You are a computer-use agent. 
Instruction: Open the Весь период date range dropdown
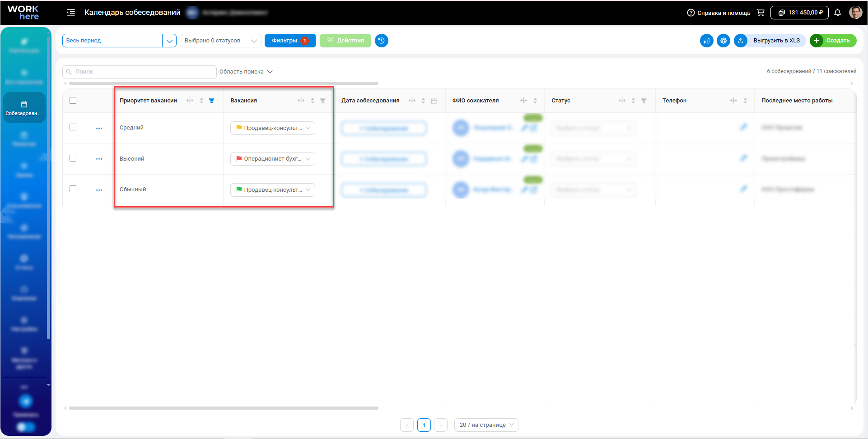(x=119, y=41)
